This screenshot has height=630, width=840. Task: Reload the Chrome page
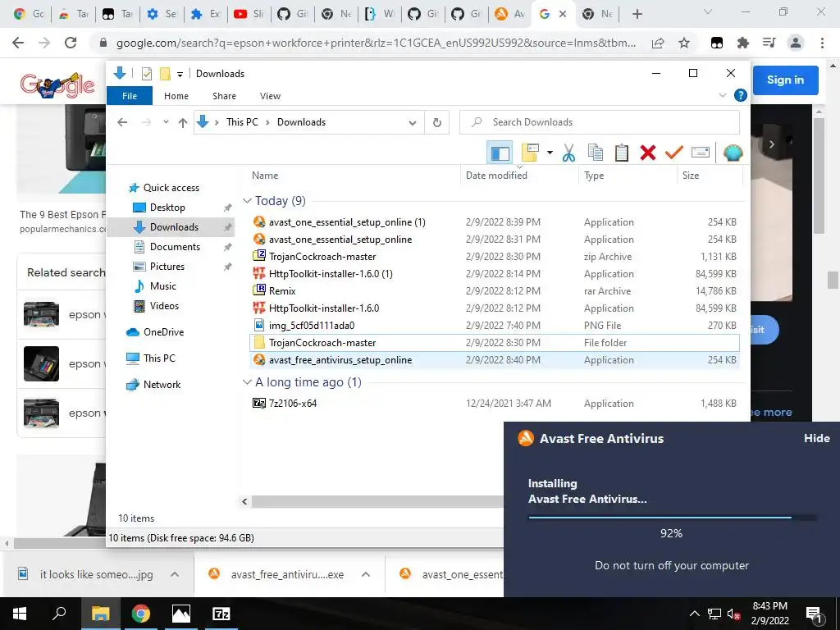coord(71,43)
